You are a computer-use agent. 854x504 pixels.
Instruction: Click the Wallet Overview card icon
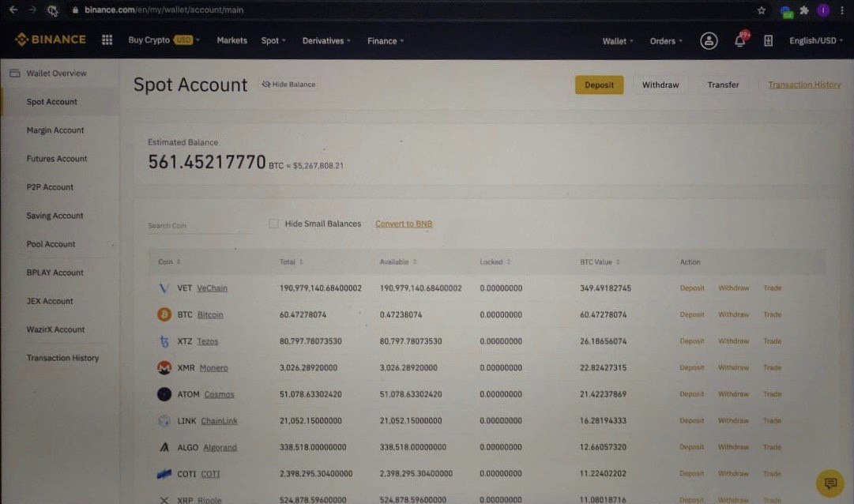coord(15,73)
